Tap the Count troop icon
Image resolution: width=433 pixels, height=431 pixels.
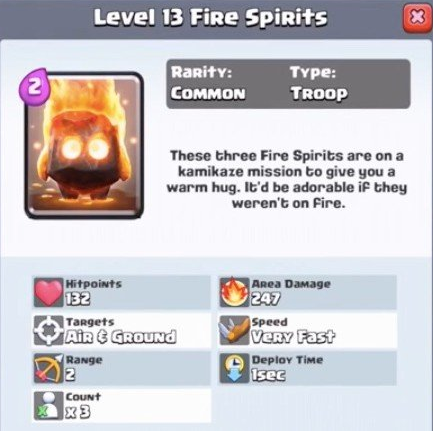(49, 406)
